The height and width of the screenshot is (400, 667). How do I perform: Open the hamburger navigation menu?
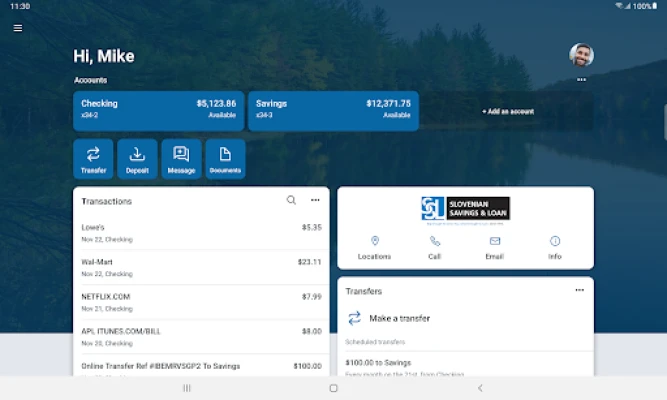pos(18,28)
